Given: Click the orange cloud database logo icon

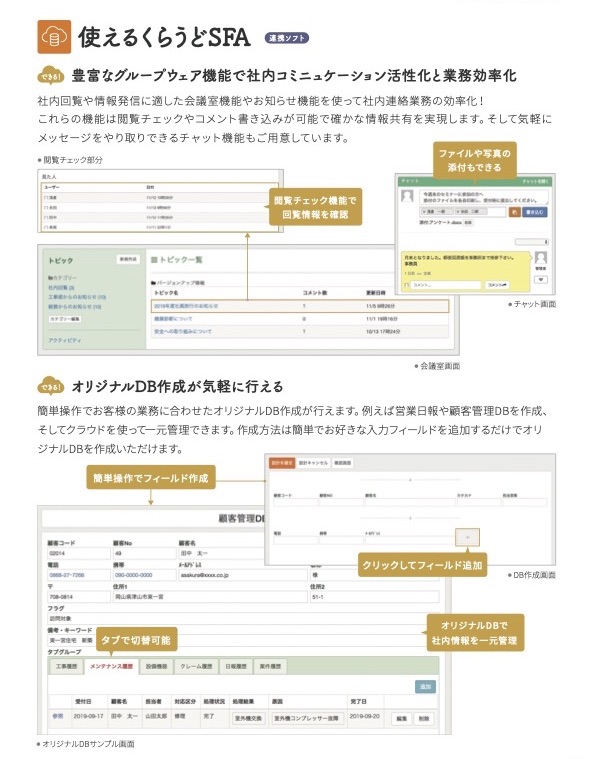Looking at the screenshot, I should (54, 36).
